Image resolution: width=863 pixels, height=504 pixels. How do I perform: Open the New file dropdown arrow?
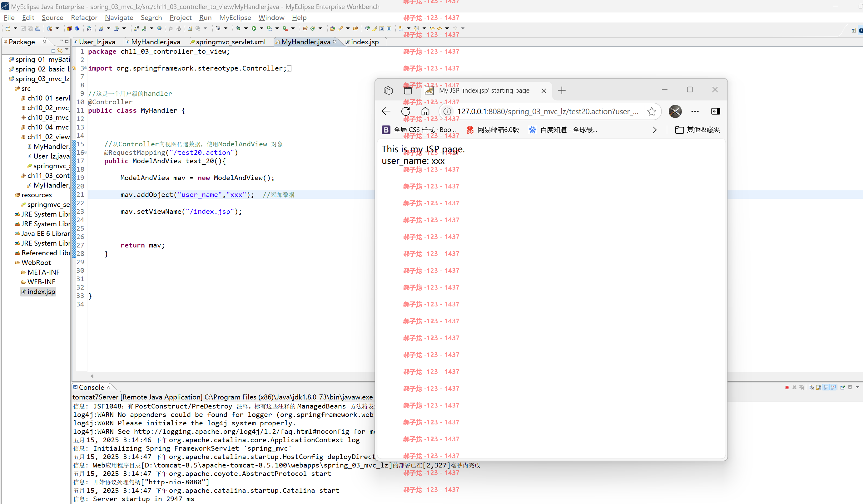(x=15, y=28)
